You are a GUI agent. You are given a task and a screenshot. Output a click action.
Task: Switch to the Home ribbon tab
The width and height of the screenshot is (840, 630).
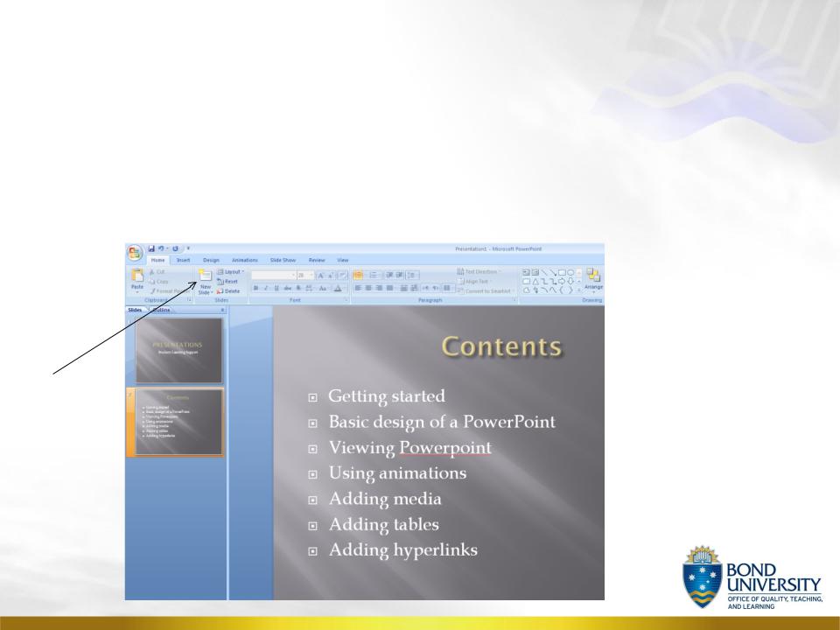click(158, 261)
